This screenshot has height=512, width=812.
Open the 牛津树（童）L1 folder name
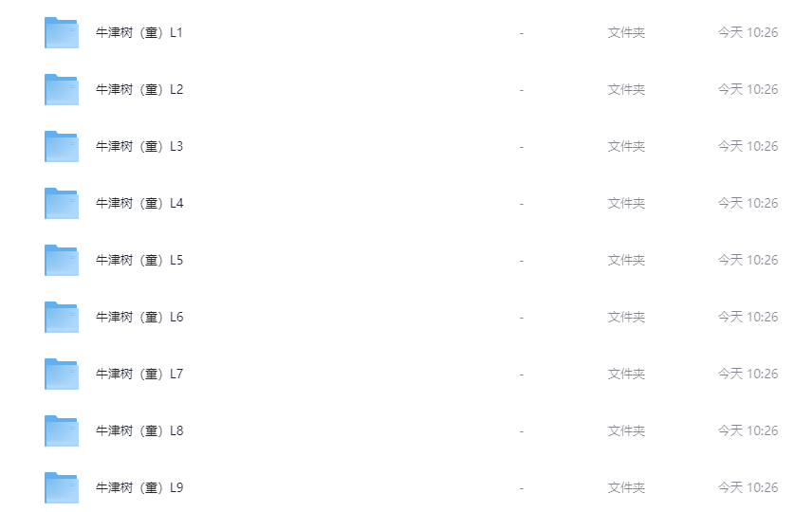tap(139, 33)
